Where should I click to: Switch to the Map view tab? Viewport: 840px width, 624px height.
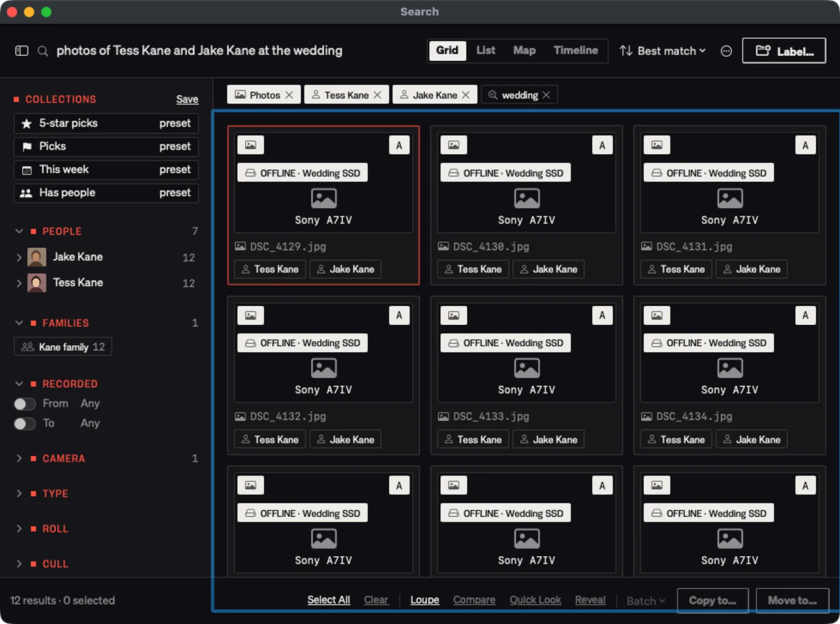(524, 50)
